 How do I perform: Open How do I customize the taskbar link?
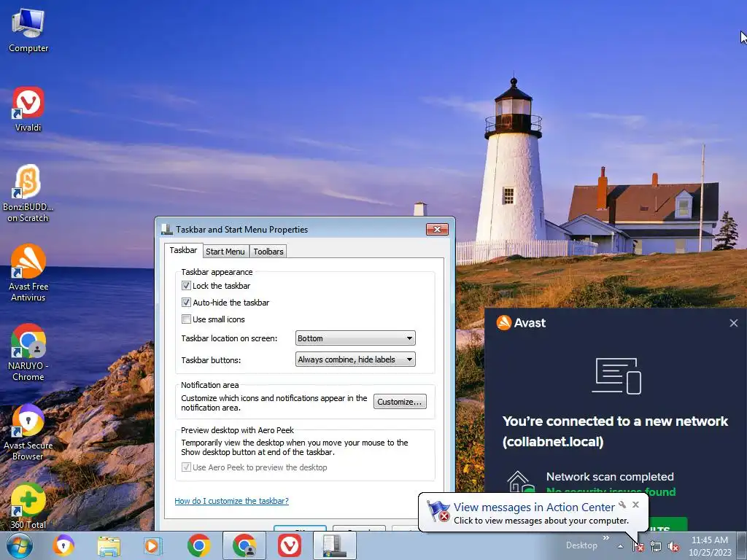[231, 501]
